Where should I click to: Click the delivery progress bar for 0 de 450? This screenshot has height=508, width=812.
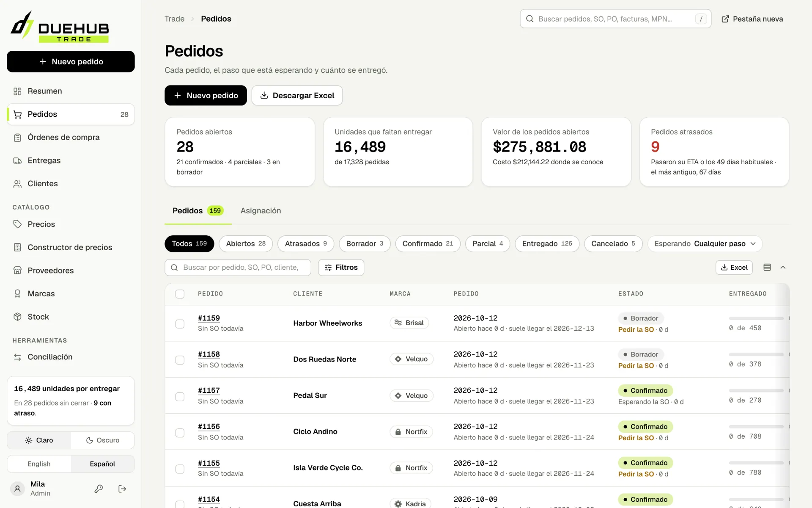[756, 318]
